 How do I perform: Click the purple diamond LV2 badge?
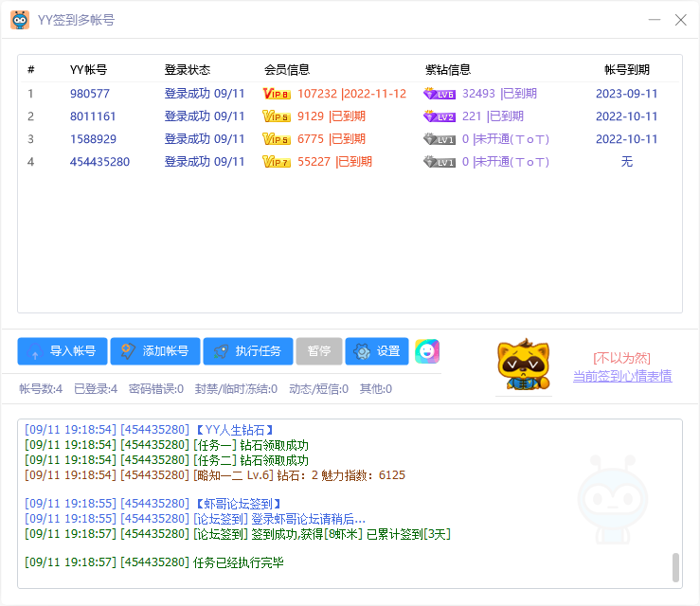(x=440, y=116)
